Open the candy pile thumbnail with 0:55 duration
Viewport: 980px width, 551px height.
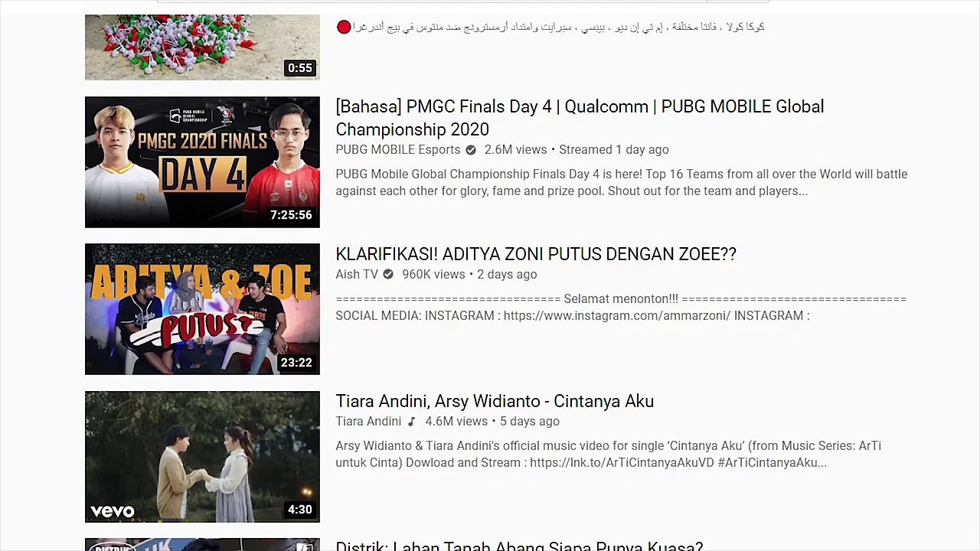click(x=202, y=47)
